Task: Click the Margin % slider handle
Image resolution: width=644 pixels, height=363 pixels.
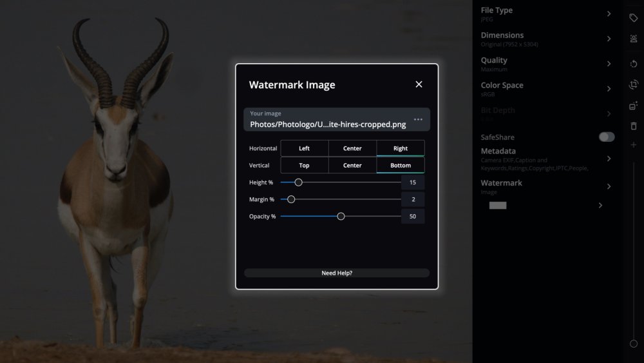Action: (x=291, y=199)
